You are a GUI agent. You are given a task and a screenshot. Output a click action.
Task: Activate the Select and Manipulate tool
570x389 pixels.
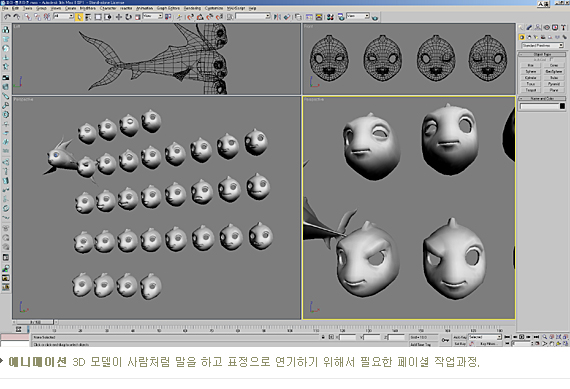(x=179, y=17)
